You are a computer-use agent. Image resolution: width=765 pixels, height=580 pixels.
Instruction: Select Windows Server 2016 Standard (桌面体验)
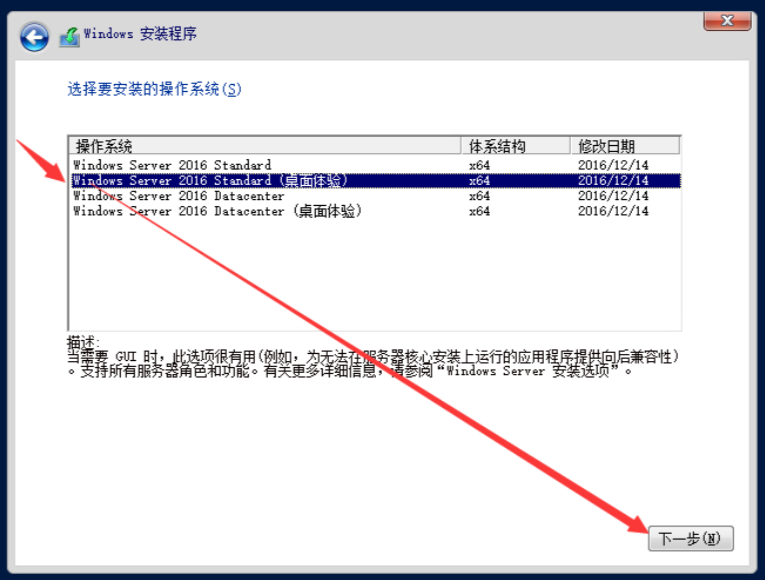(375, 180)
